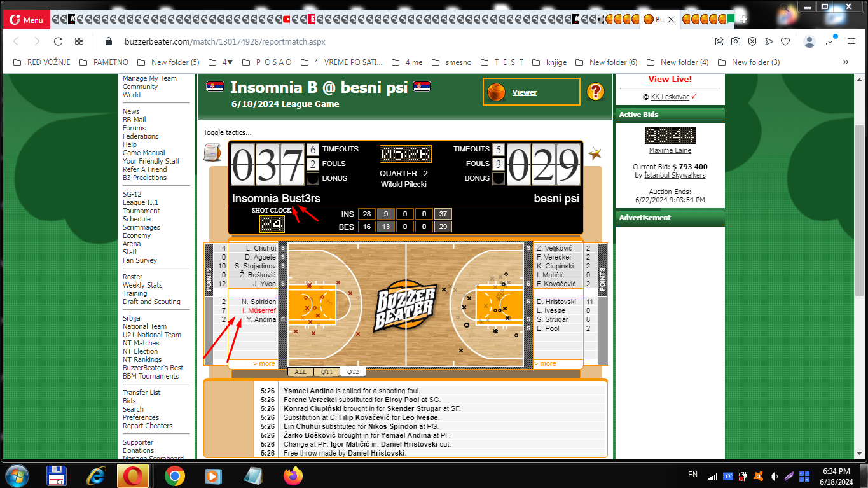
Task: Expand Toggle tactics section
Action: tap(227, 132)
